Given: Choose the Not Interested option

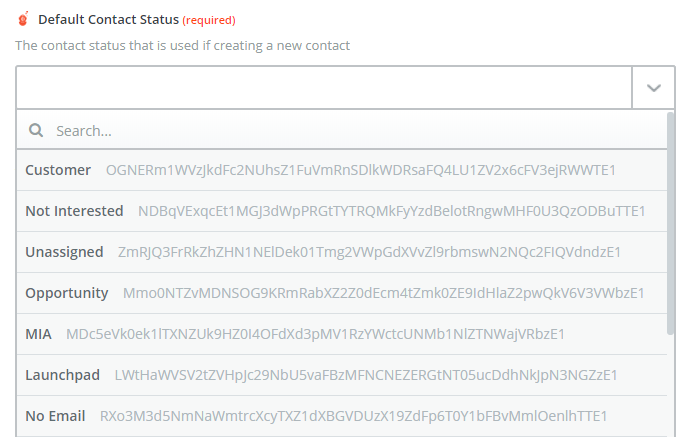Looking at the screenshot, I should coord(342,211).
